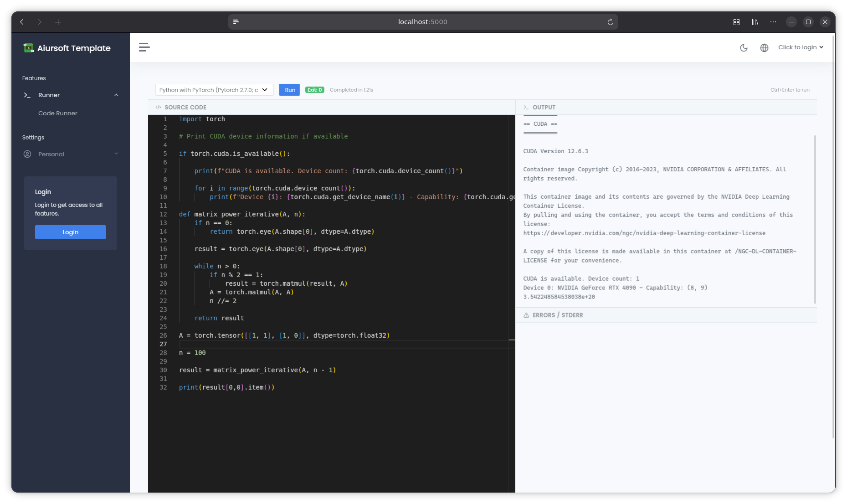Click the Settings sidebar heading
The height and width of the screenshot is (504, 847).
[x=33, y=138]
